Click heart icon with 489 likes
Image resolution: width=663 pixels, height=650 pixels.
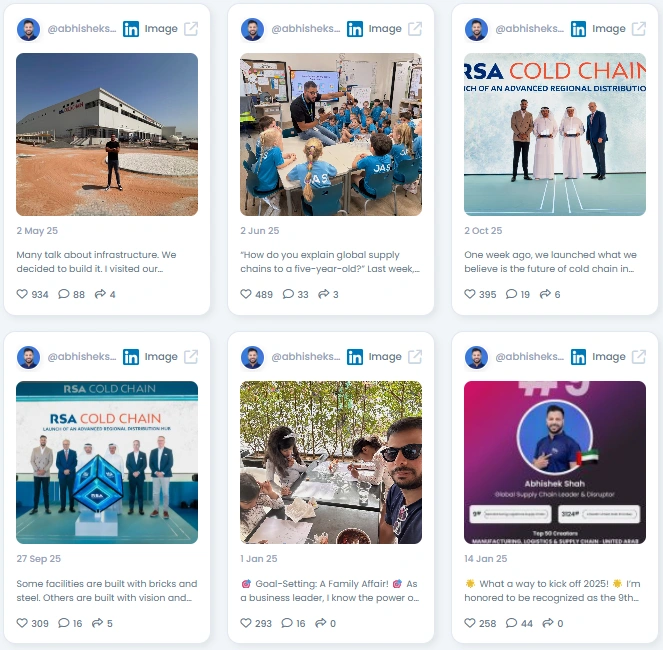point(246,294)
